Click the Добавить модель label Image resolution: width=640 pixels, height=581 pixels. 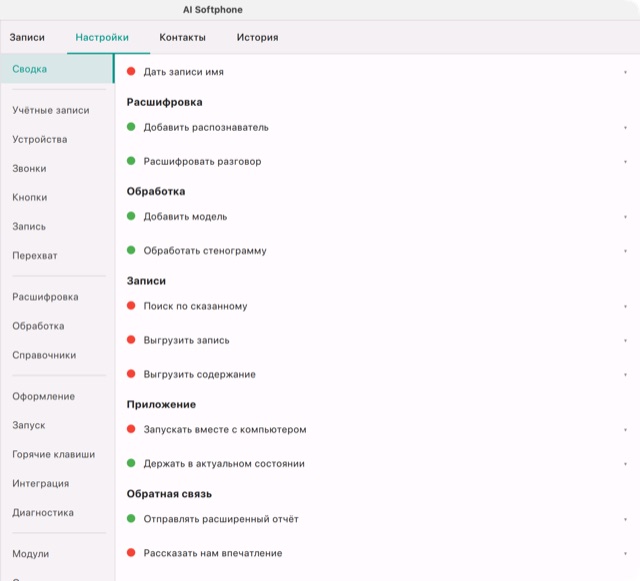tap(185, 216)
